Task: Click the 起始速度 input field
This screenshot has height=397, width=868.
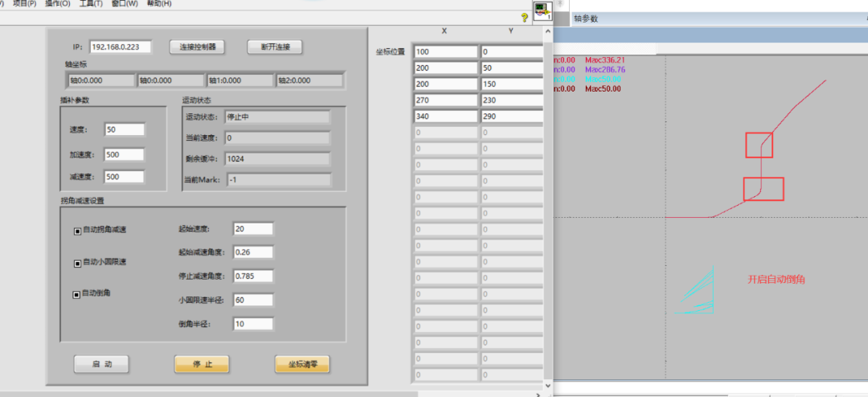Action: click(253, 229)
